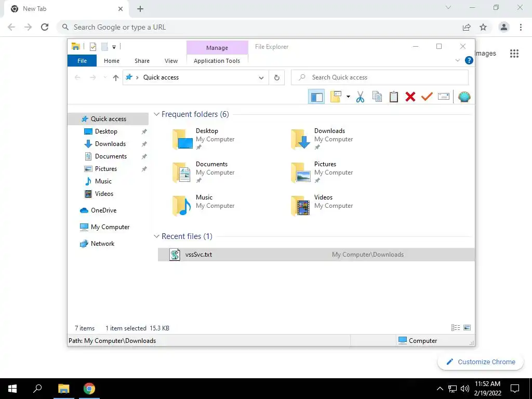Select the Application Tools tab
This screenshot has width=532, height=399.
(217, 61)
